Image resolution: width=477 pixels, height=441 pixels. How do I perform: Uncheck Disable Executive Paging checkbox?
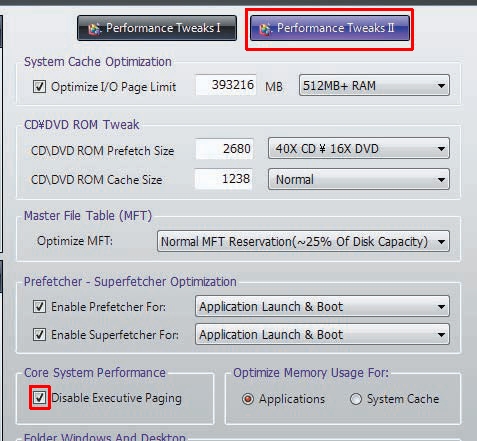39,397
